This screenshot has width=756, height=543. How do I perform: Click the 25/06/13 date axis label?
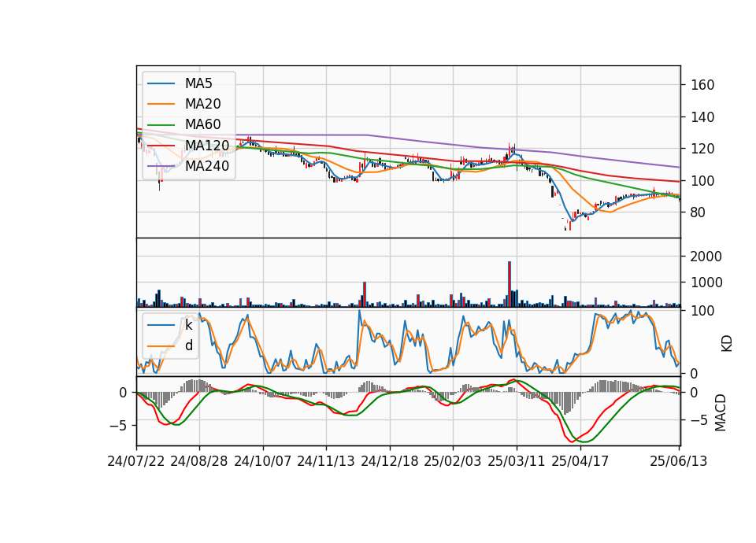[x=679, y=461]
